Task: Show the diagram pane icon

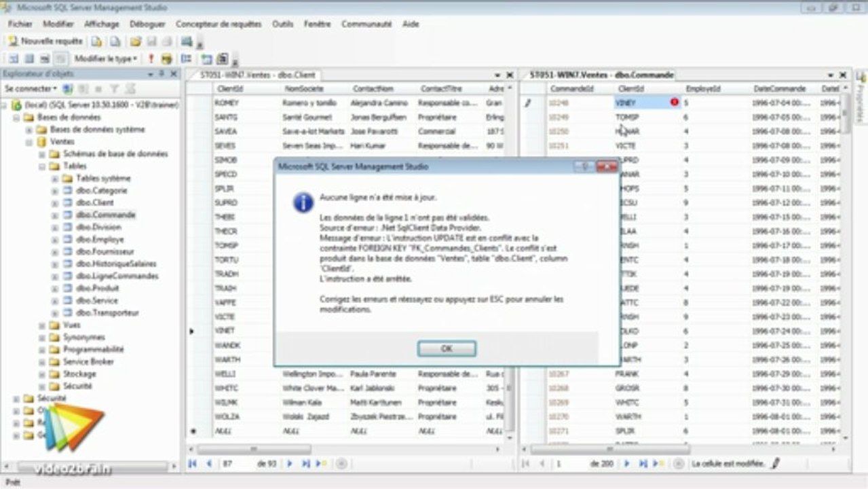Action: pyautogui.click(x=12, y=59)
